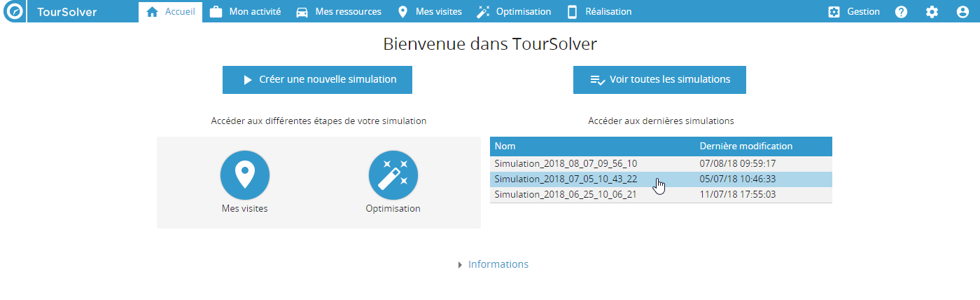This screenshot has height=300, width=980.
Task: Sort by Dernière modification column header
Action: [x=764, y=146]
